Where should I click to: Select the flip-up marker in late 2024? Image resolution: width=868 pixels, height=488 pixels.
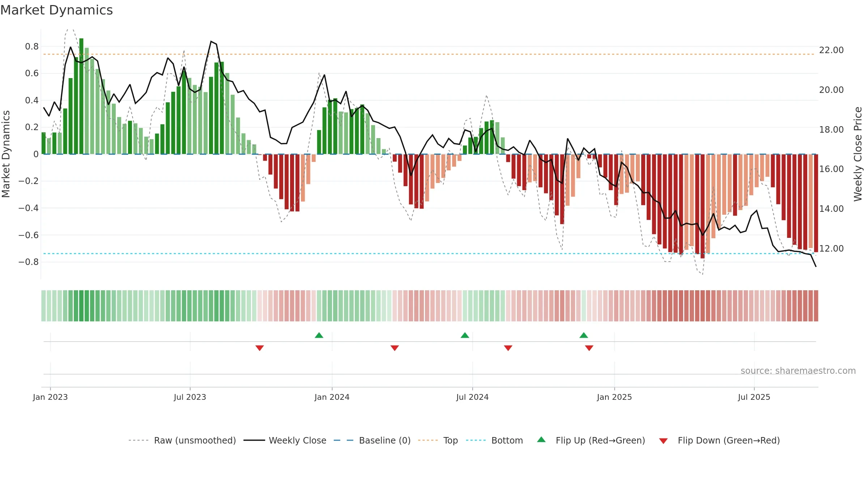584,335
